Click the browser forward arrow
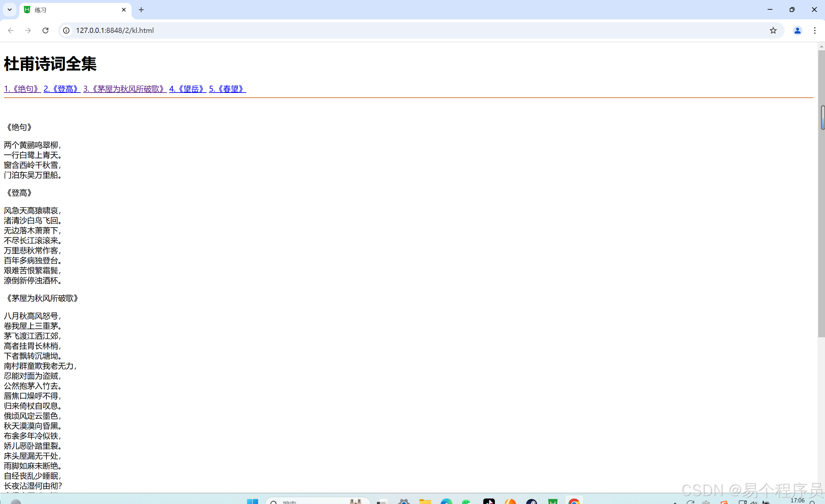The image size is (825, 504). pos(28,31)
